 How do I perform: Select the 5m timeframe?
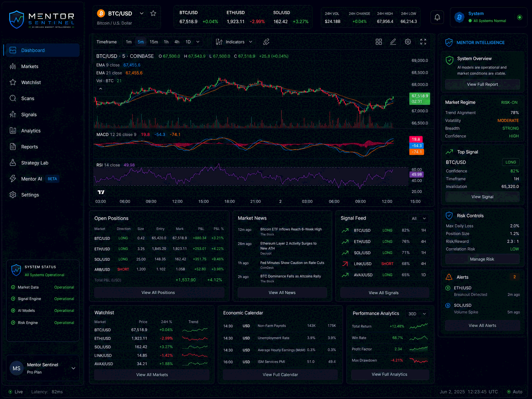click(x=141, y=42)
